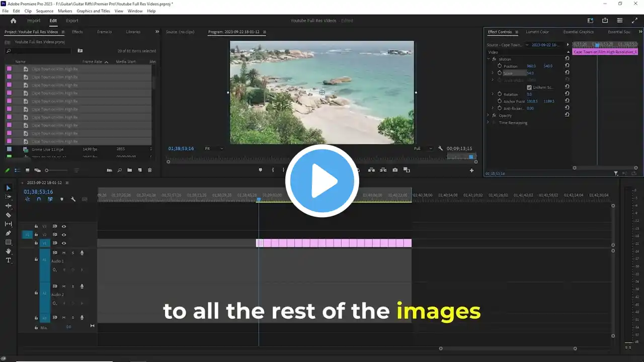
Task: Toggle the Uniform Scale checkbox
Action: [529, 87]
